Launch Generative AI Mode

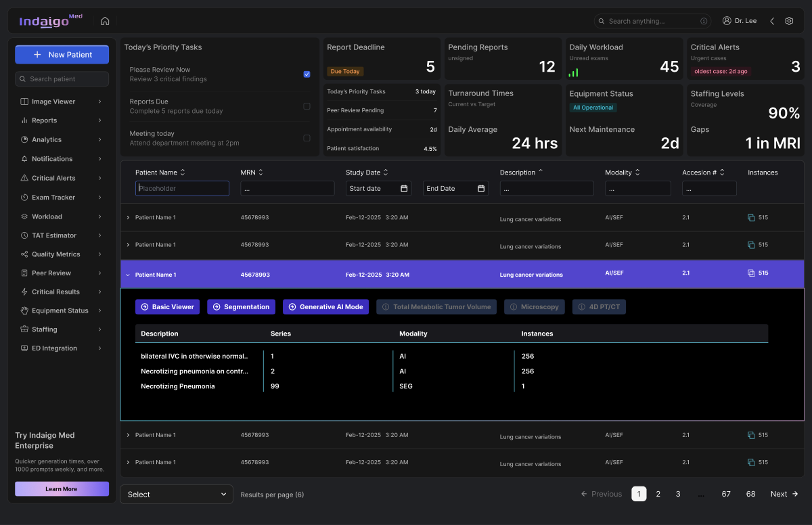pos(325,307)
